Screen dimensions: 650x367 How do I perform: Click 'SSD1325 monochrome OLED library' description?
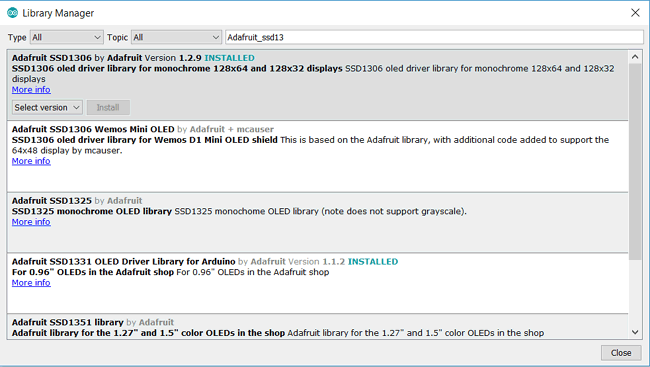click(92, 211)
